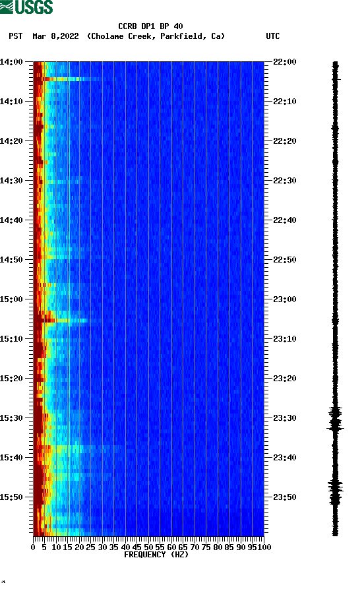Click the '23:50' UTC time label

(284, 497)
